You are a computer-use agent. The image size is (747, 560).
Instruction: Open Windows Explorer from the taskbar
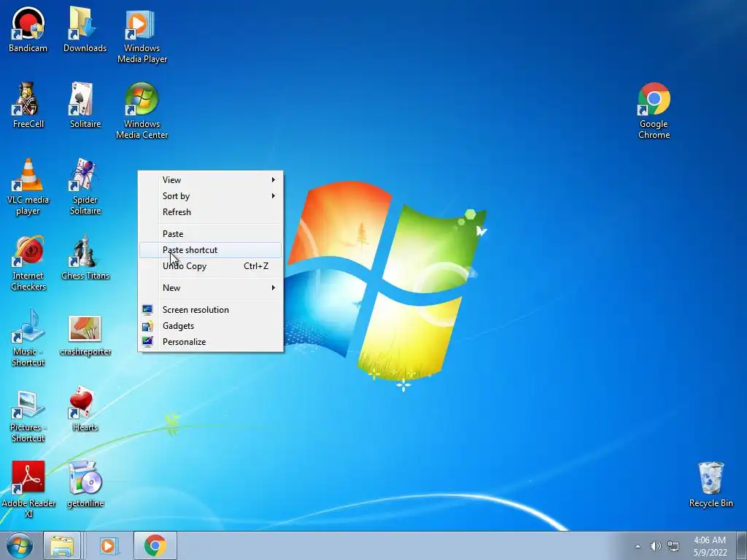coord(62,545)
